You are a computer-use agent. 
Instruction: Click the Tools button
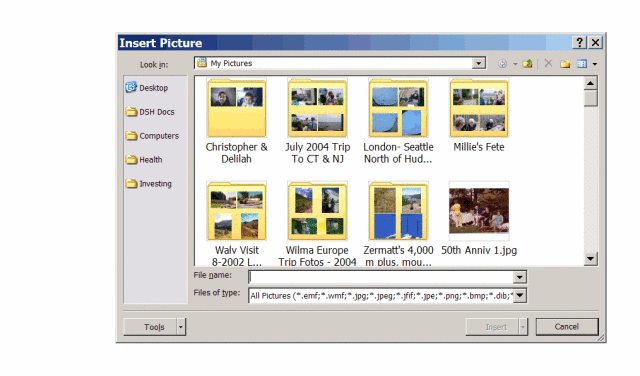[x=150, y=327]
